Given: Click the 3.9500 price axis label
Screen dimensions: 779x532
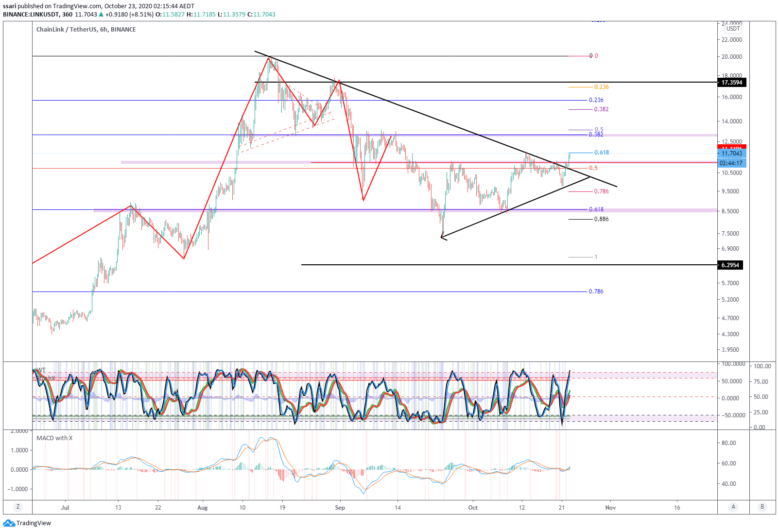Looking at the screenshot, I should tap(730, 350).
